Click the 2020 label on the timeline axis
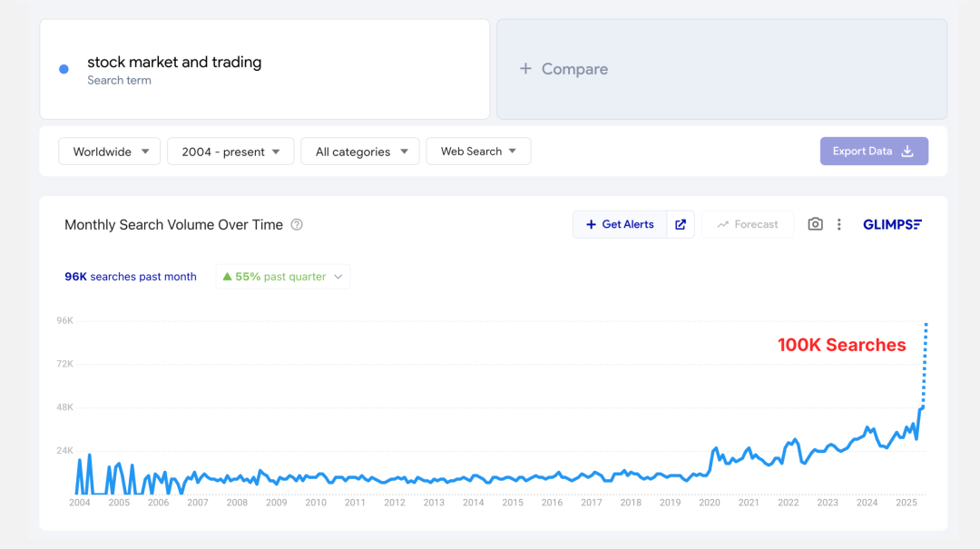This screenshot has height=549, width=980. [710, 503]
